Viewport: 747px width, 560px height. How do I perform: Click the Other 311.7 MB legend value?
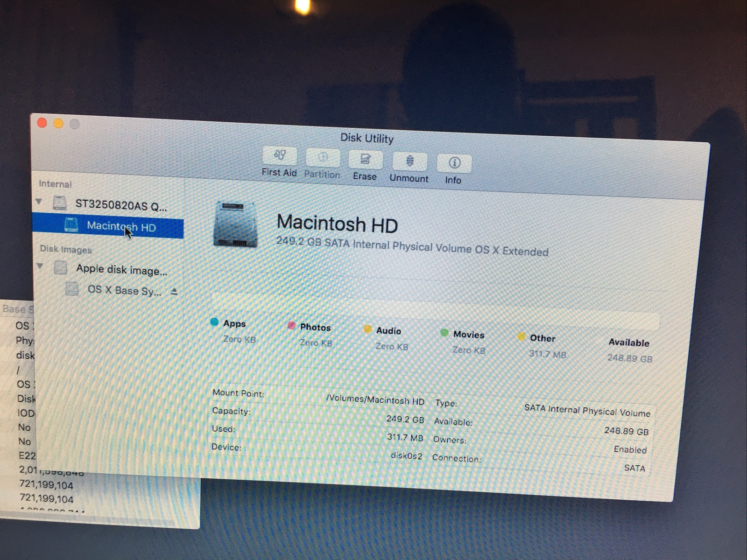click(x=547, y=354)
